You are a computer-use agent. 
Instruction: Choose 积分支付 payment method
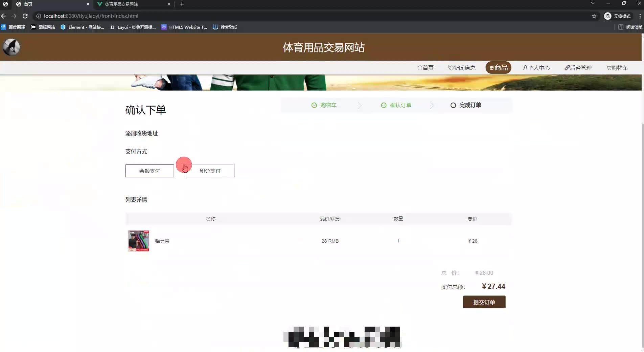click(210, 171)
